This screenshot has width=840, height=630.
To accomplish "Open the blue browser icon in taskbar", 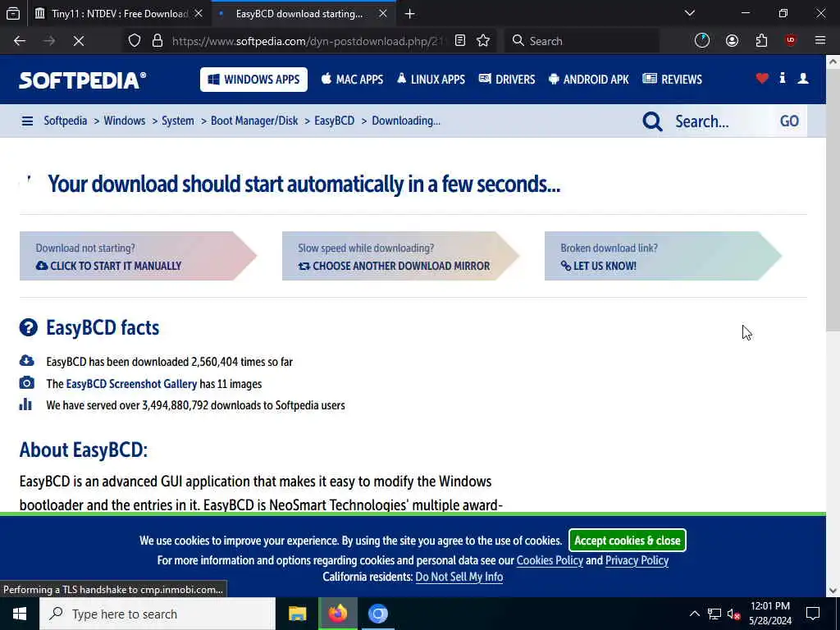I will click(377, 614).
